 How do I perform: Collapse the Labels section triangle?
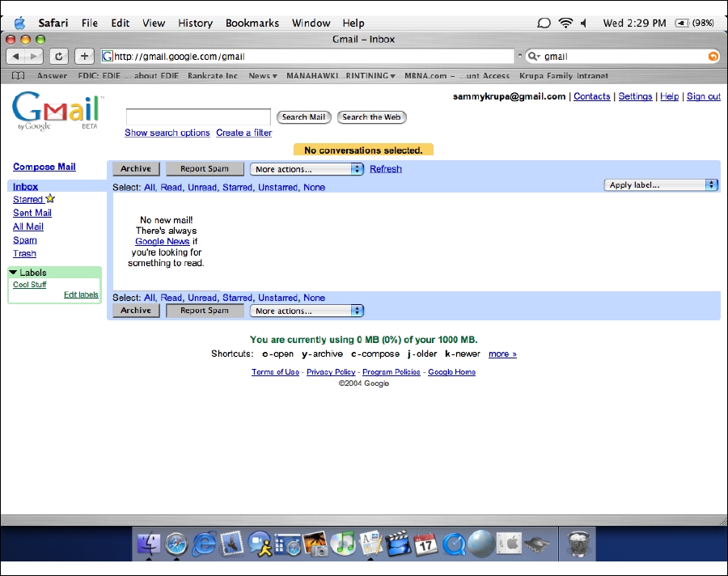[x=14, y=272]
